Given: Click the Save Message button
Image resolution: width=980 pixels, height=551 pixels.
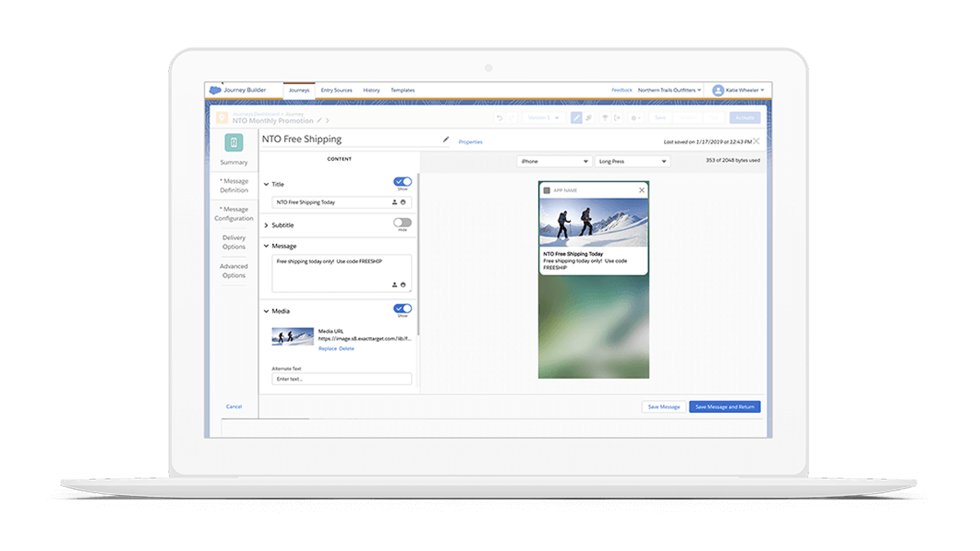Looking at the screenshot, I should coord(664,407).
